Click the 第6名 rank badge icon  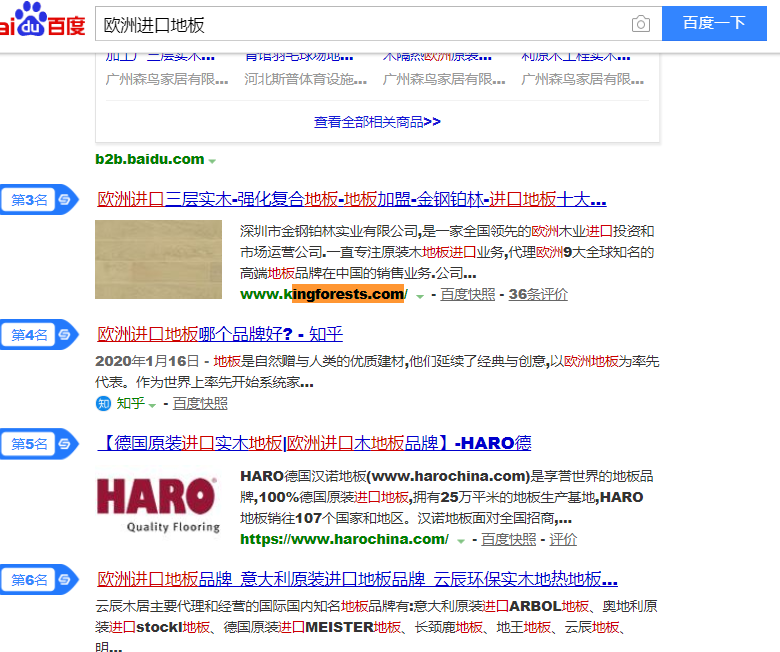(39, 579)
